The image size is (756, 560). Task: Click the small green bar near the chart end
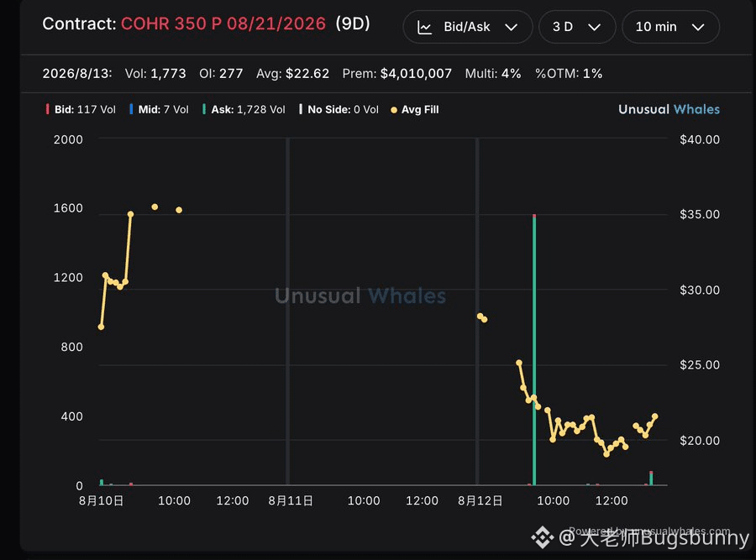coord(651,478)
